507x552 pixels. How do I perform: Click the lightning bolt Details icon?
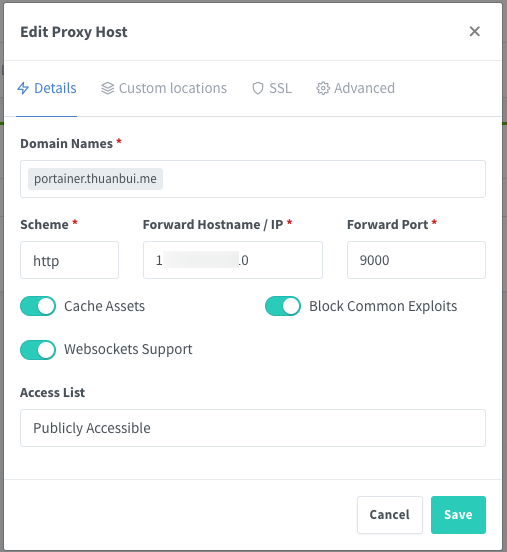(x=23, y=88)
